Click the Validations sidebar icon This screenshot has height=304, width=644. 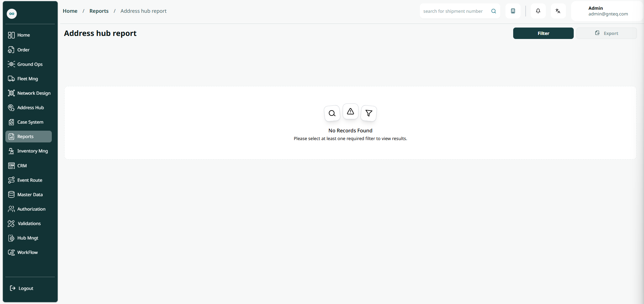click(x=11, y=223)
